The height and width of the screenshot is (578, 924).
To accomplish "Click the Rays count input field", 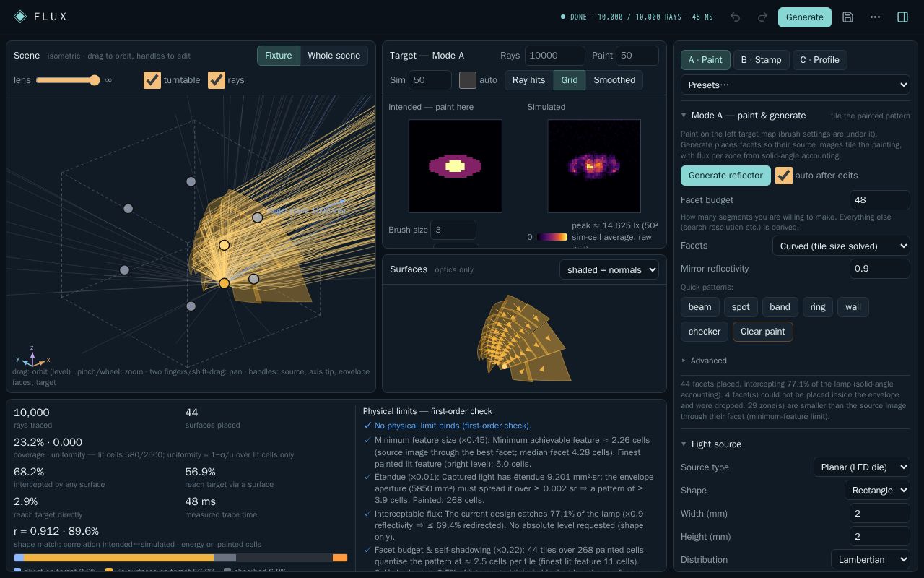I will click(555, 56).
